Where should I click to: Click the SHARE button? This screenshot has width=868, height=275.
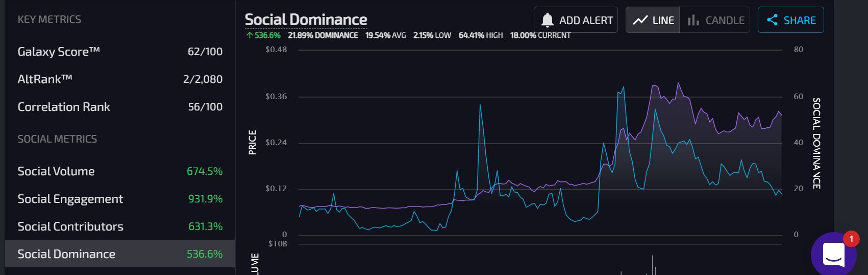(x=790, y=20)
